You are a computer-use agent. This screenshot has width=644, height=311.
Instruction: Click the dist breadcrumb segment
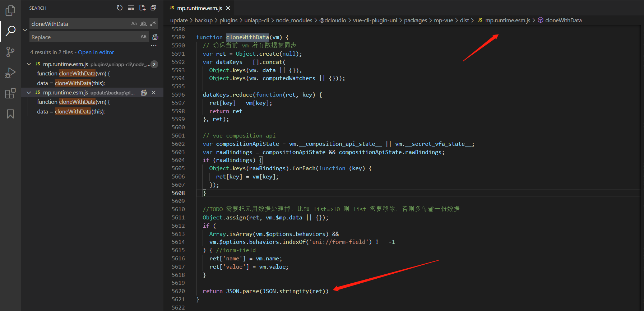tap(464, 20)
